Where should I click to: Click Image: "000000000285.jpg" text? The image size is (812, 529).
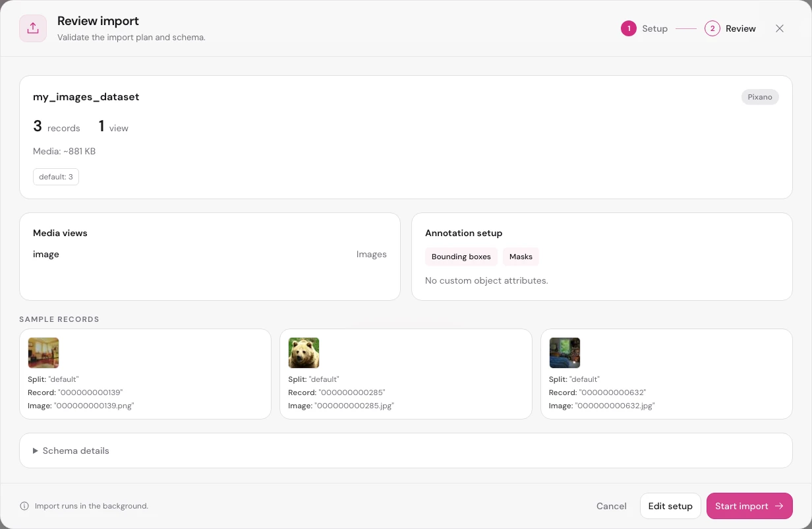pyautogui.click(x=341, y=406)
